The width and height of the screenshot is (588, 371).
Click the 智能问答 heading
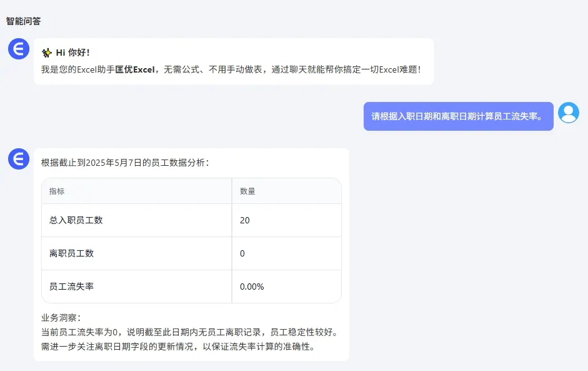tap(23, 21)
